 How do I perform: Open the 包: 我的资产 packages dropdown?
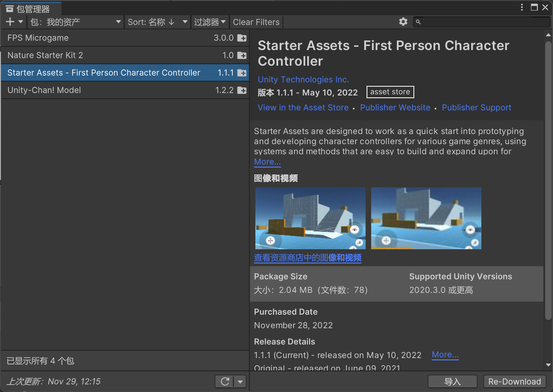tap(76, 22)
